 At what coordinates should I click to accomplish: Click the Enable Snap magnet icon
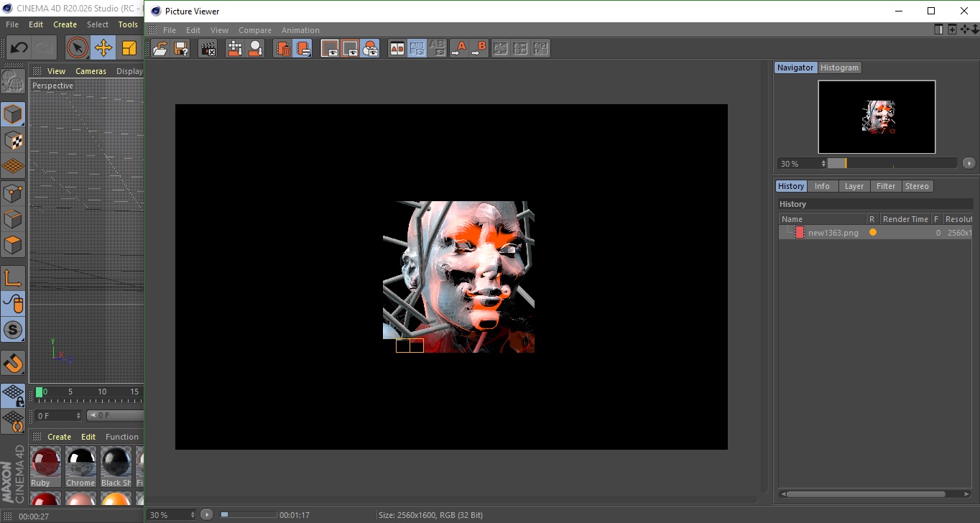tap(13, 364)
